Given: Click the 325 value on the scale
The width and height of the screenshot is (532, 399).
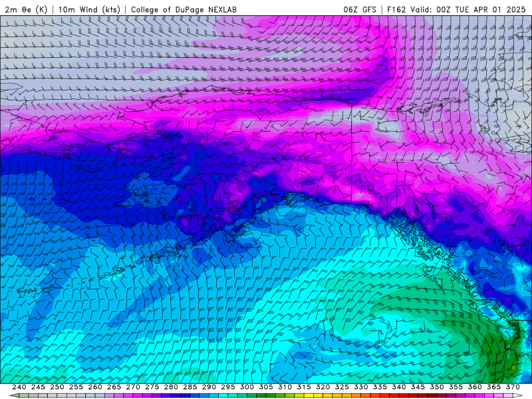Looking at the screenshot, I should pos(342,387).
